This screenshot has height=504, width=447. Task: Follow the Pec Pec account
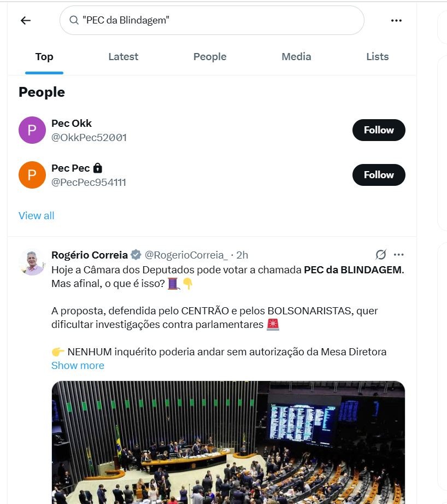coord(379,175)
